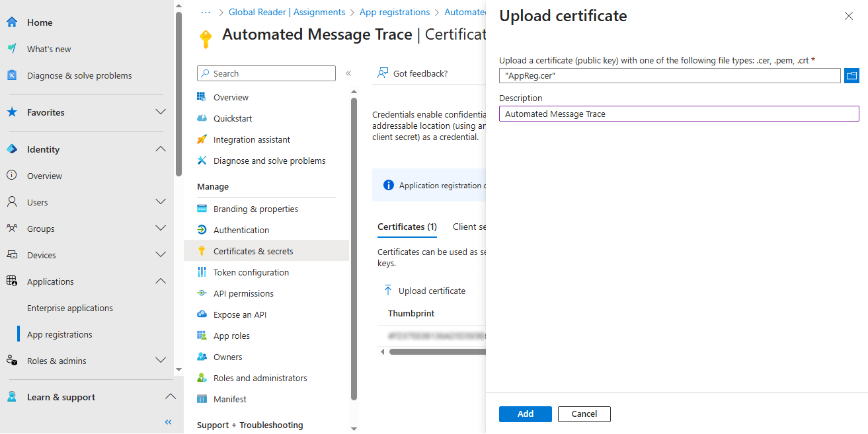Select App registrations in navigation
This screenshot has width=868, height=434.
coord(59,334)
